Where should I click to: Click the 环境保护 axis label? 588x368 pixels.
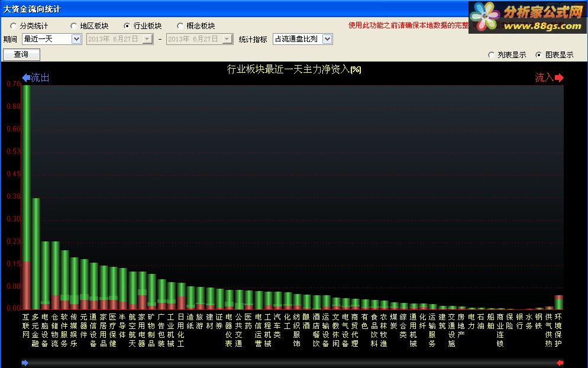tap(558, 331)
